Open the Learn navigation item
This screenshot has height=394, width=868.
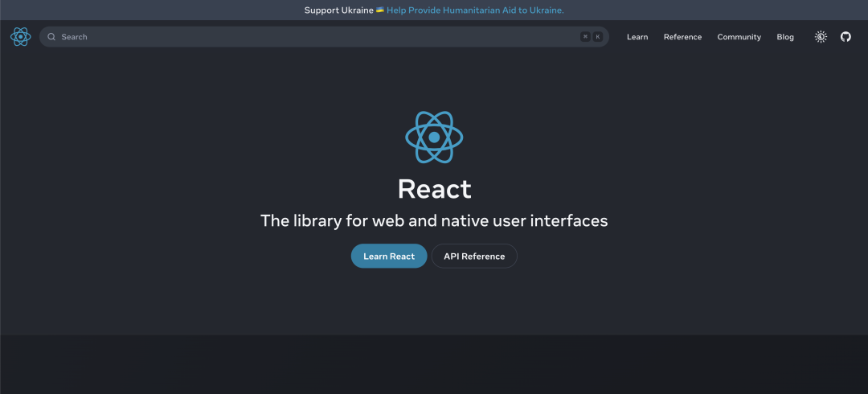637,36
